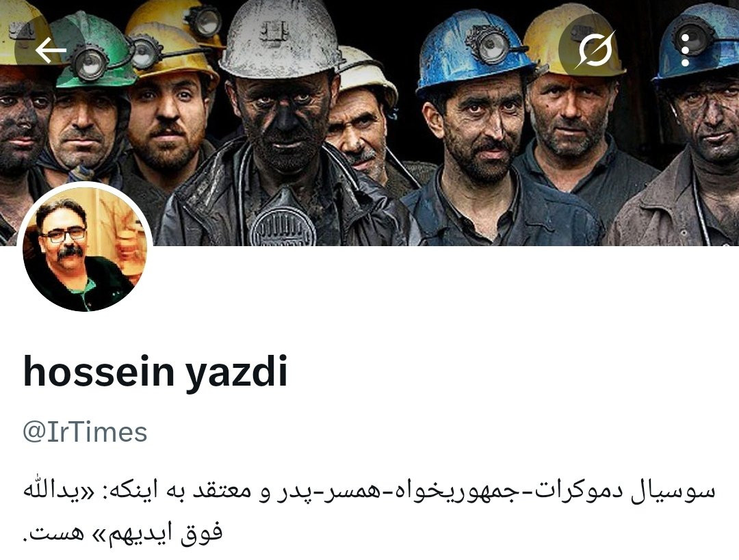Go back using the left arrow icon
Image resolution: width=739 pixels, height=560 pixels.
pyautogui.click(x=51, y=49)
